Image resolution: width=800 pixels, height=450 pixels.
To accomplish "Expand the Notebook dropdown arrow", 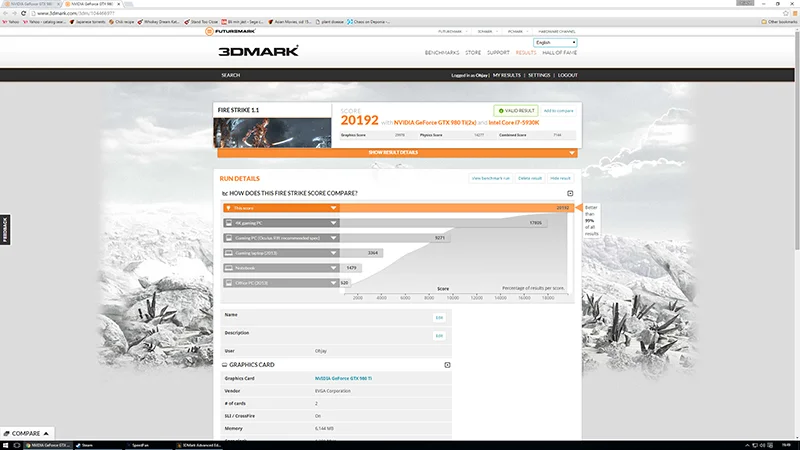I will coord(333,268).
